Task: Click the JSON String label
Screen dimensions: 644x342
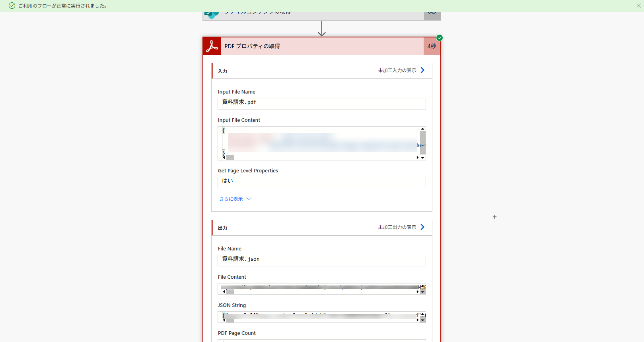Action: pyautogui.click(x=232, y=305)
